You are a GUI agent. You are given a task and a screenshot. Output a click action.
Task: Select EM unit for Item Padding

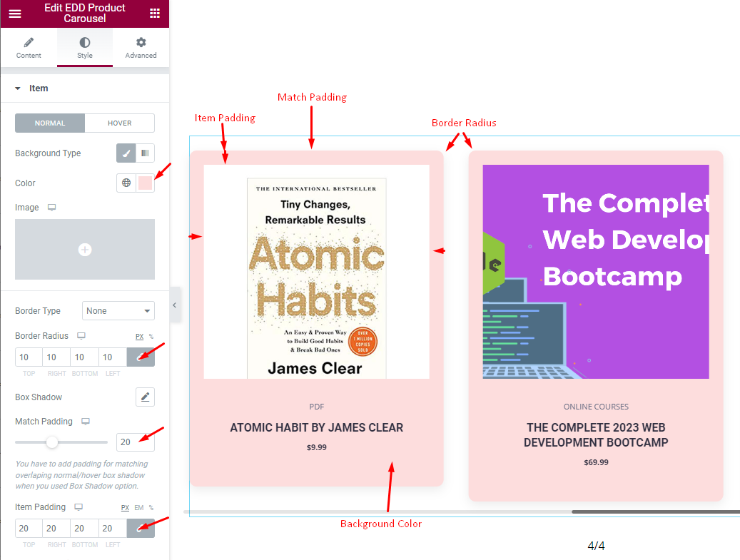point(139,508)
